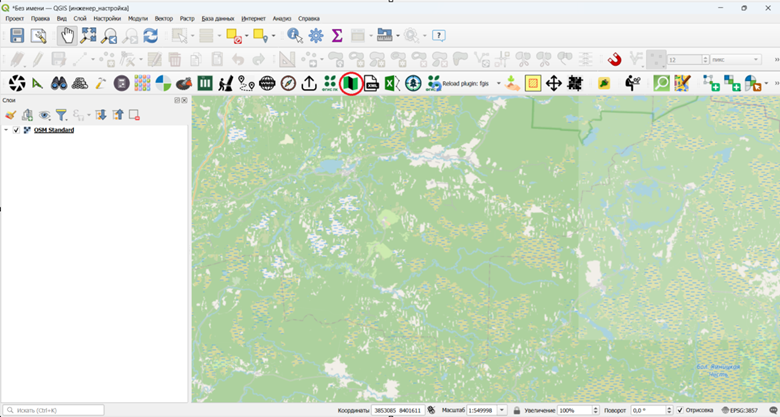Expand the Reload plugin: fgis dropdown arrow
780x417 pixels.
click(498, 84)
